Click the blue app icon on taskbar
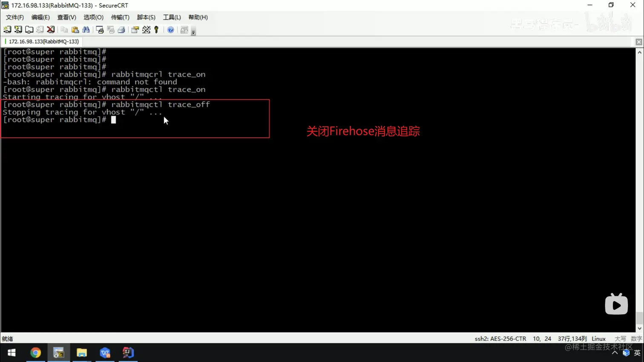The image size is (644, 362). (x=105, y=353)
